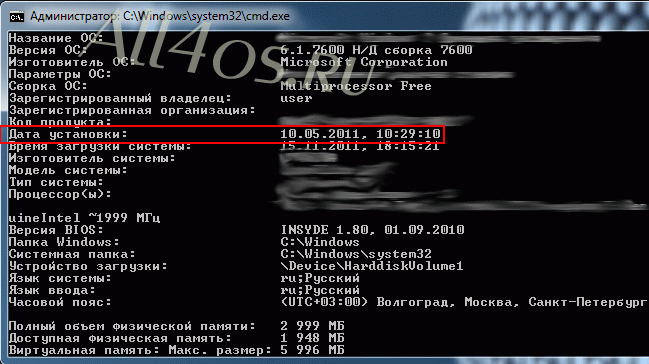Click the 'user' owner value
The image size is (649, 364).
pos(296,98)
